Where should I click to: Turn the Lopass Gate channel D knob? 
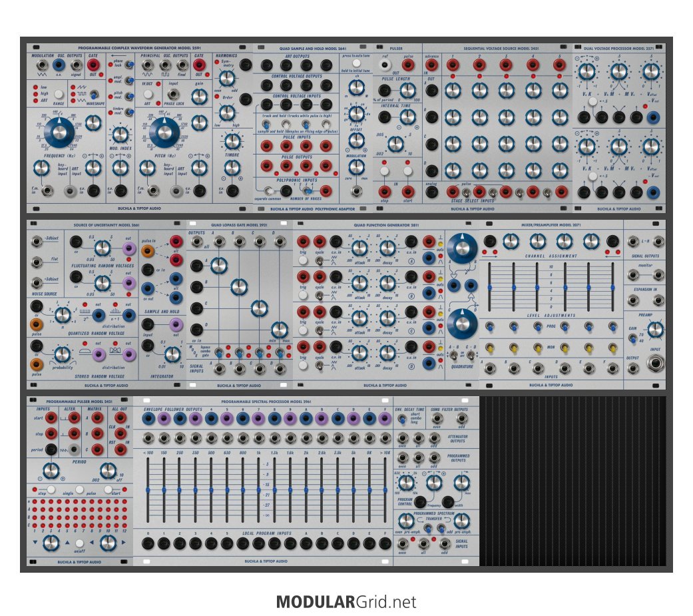[x=280, y=330]
